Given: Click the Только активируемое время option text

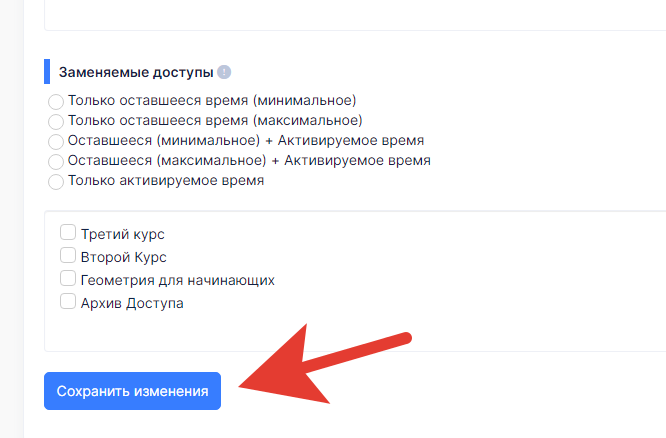Looking at the screenshot, I should pyautogui.click(x=166, y=181).
